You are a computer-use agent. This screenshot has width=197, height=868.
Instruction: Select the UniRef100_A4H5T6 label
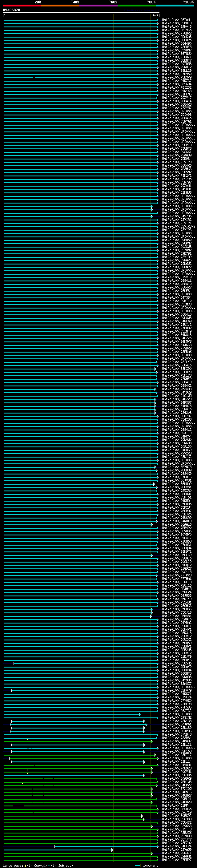point(176,792)
